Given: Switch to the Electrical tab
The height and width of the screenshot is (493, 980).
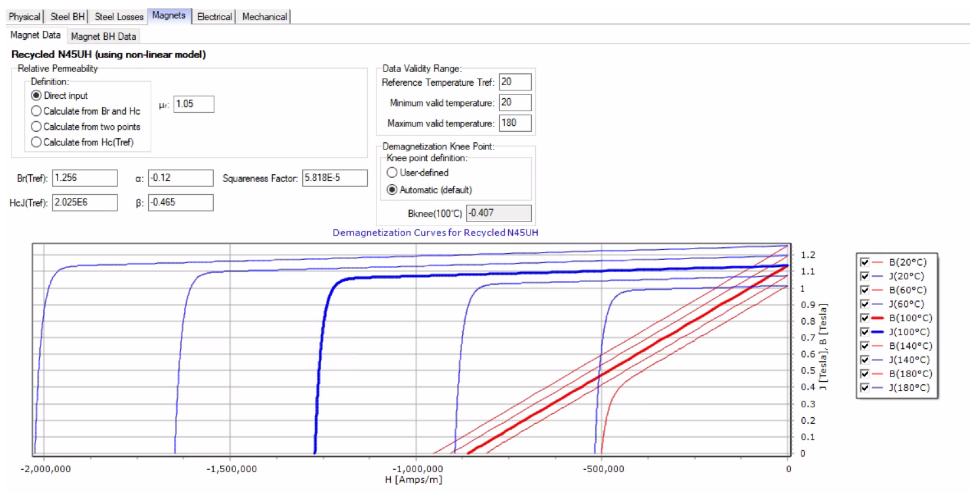Looking at the screenshot, I should pyautogui.click(x=214, y=17).
